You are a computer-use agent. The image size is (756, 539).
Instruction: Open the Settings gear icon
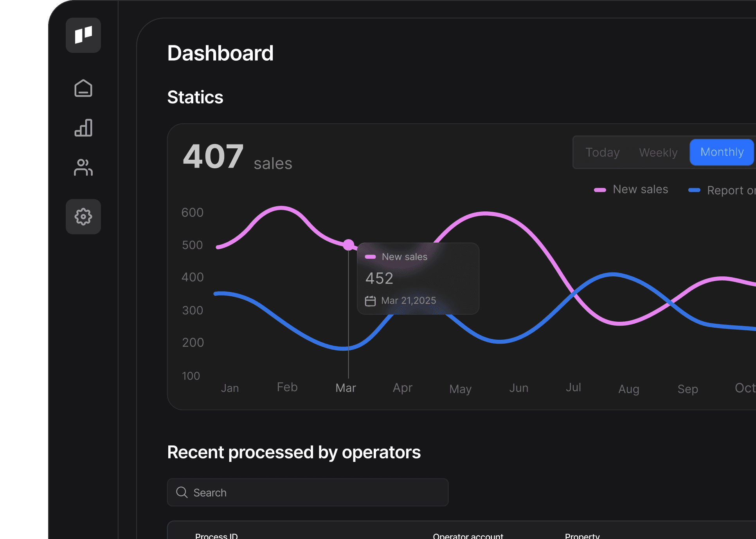tap(83, 216)
